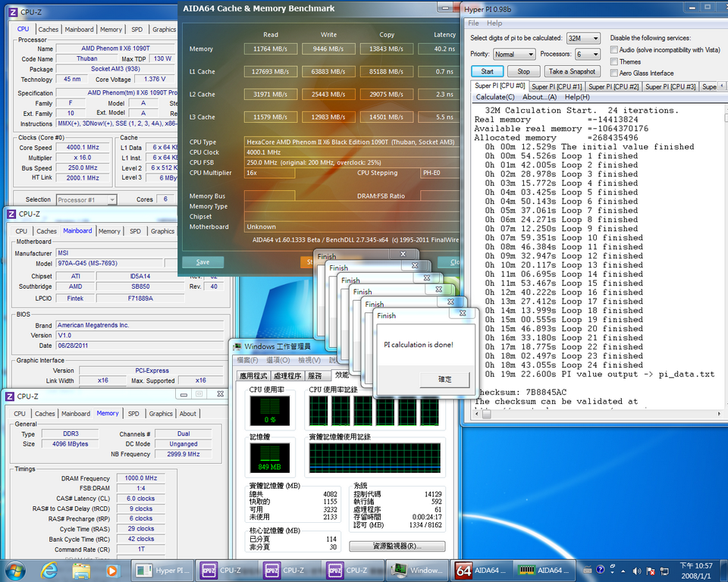Click the left arrow of Hyper PI tab strip
Viewport: 728px width, 582px height.
click(720, 86)
